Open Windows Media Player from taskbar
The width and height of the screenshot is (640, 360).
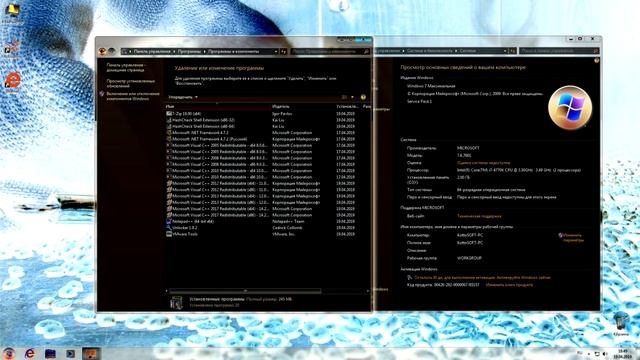tap(71, 353)
